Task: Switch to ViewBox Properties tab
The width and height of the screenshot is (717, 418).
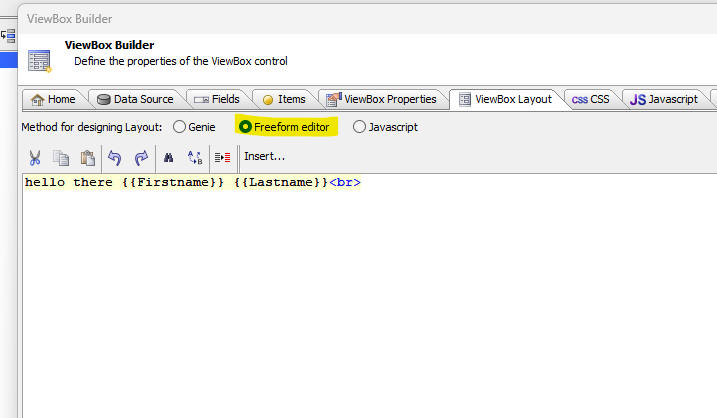Action: [381, 99]
